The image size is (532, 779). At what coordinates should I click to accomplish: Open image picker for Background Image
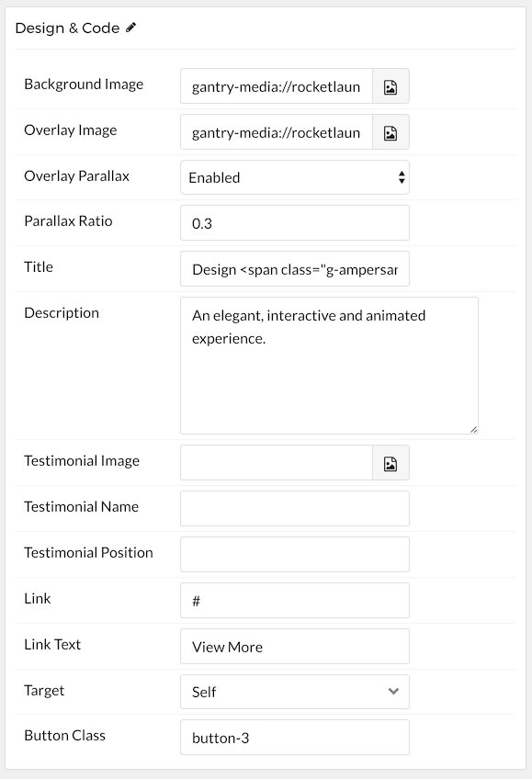[391, 86]
